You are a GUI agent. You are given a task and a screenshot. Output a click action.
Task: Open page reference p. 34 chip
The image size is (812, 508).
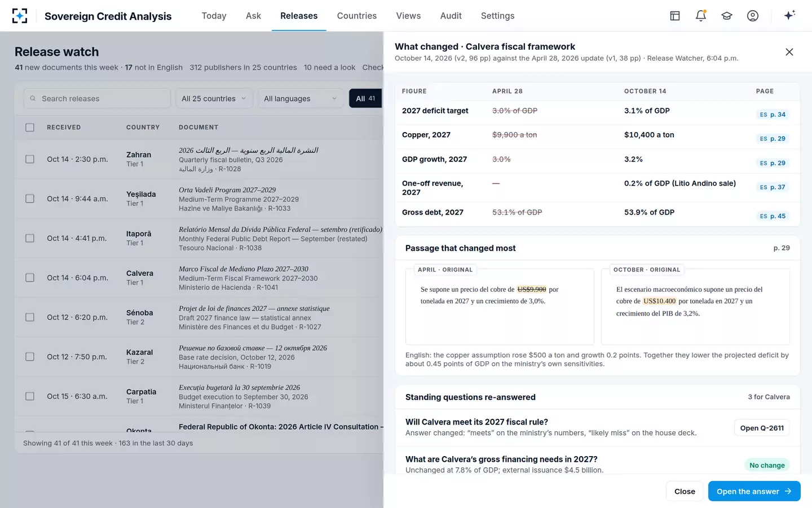(773, 115)
